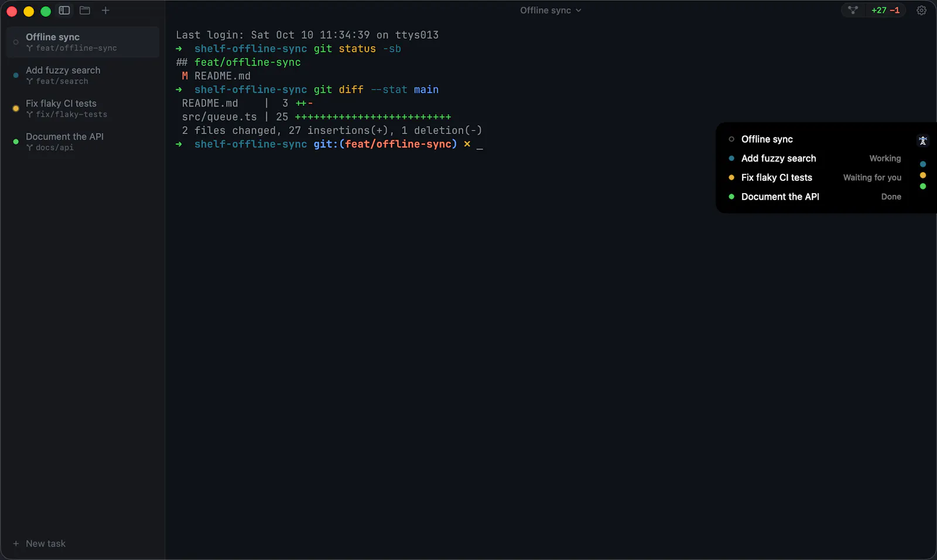Open the "+27 −1" diff summary
The width and height of the screenshot is (937, 560).
point(885,10)
